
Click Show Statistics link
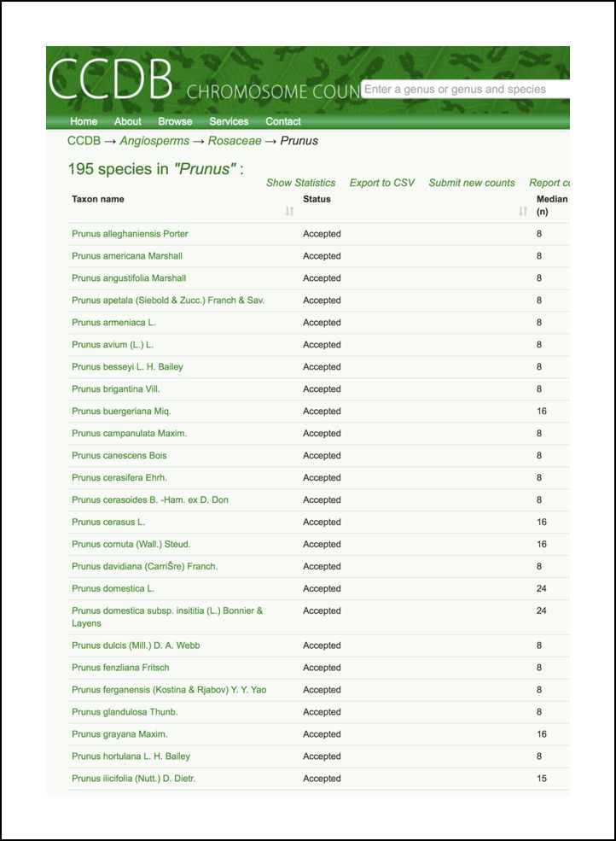point(301,183)
